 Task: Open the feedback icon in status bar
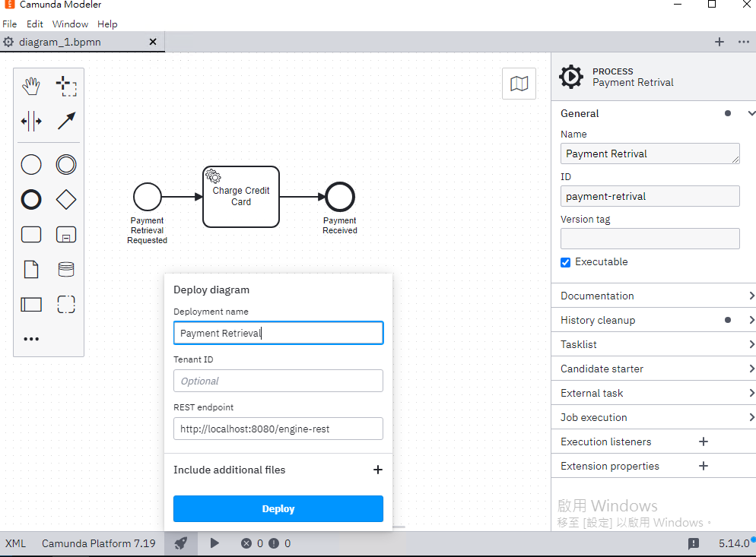694,543
